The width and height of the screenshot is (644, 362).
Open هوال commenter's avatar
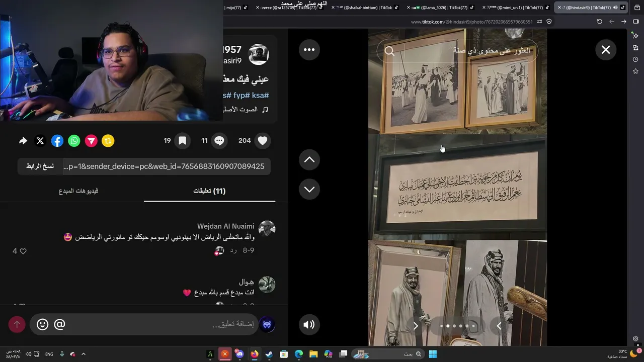[x=267, y=284]
